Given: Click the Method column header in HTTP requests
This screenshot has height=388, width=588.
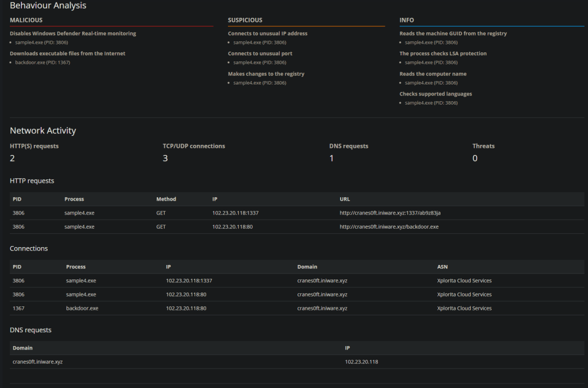Looking at the screenshot, I should pos(166,199).
